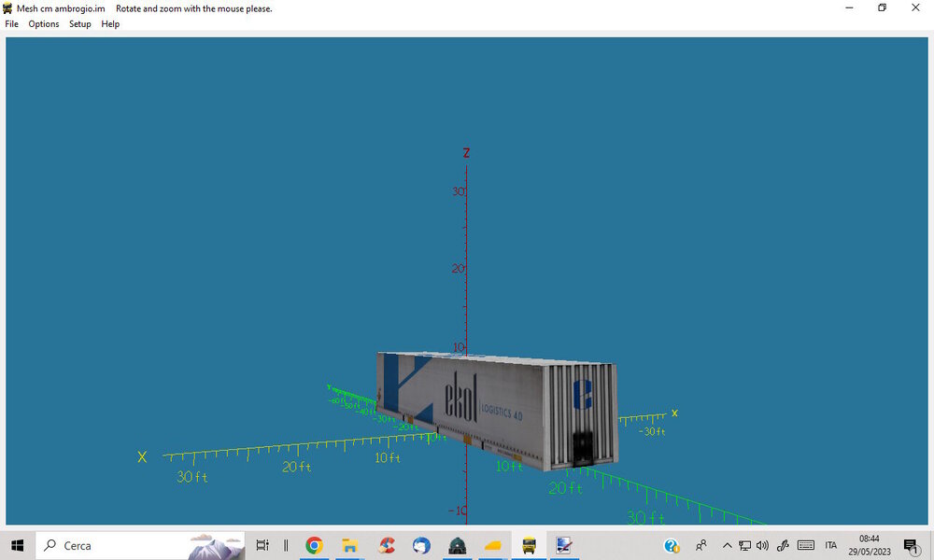This screenshot has width=934, height=560.
Task: Open the touch keyboard
Action: (806, 545)
